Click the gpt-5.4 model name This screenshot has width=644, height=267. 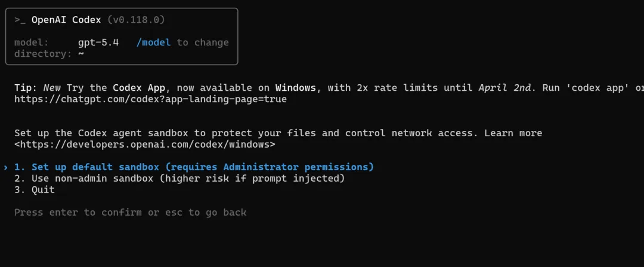click(x=98, y=42)
